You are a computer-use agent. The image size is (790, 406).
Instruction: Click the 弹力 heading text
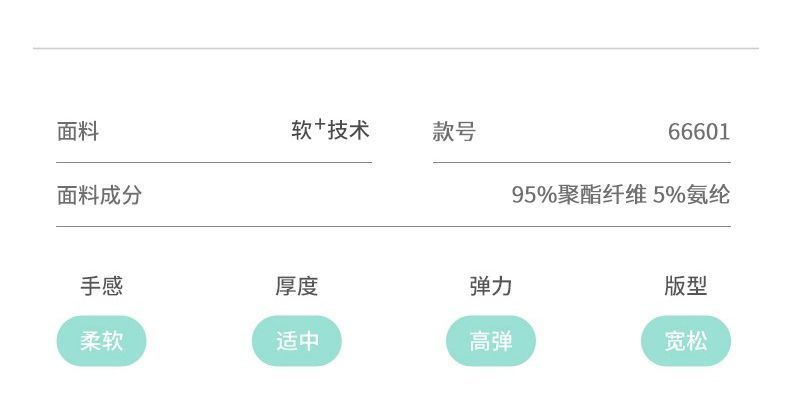tap(491, 286)
